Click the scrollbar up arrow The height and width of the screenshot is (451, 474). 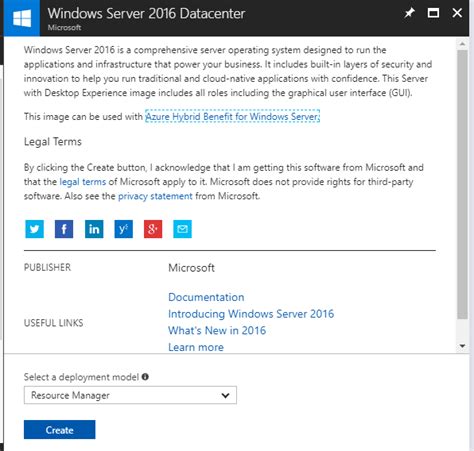pyautogui.click(x=462, y=43)
